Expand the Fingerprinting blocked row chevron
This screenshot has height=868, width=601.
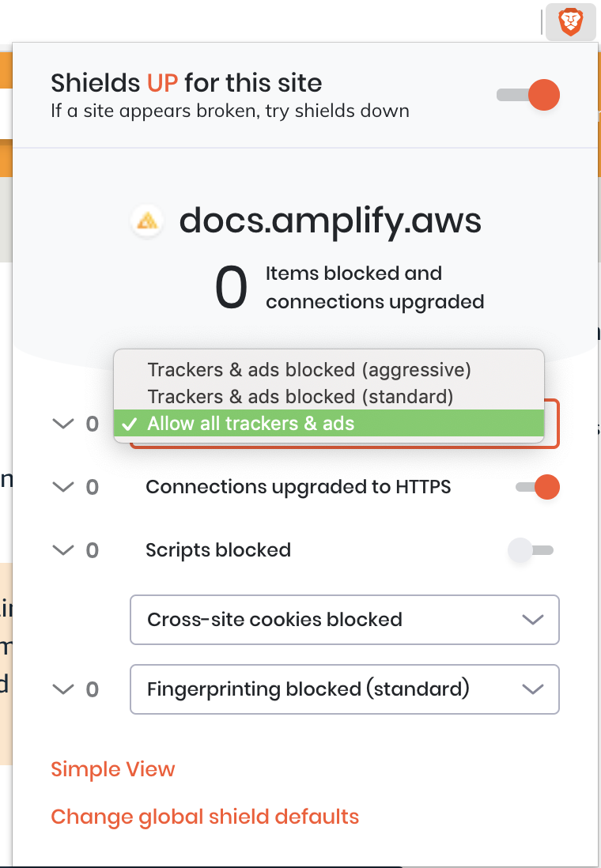(x=62, y=689)
